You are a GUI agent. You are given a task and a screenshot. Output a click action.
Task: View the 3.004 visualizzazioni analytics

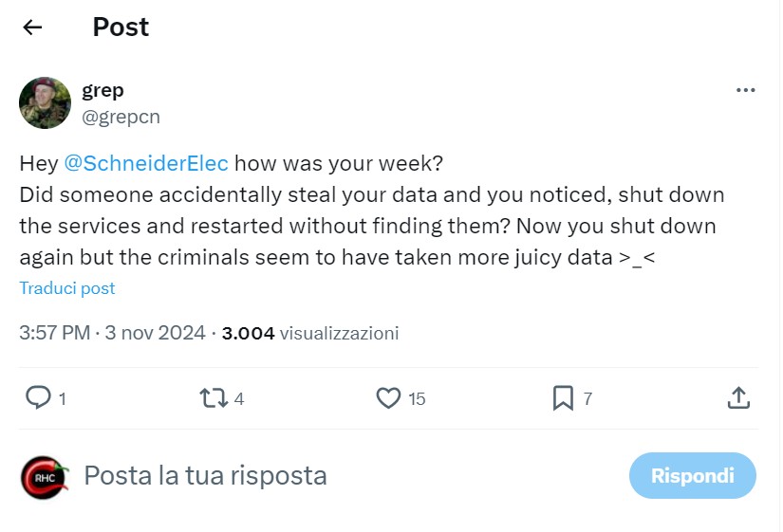click(x=310, y=333)
